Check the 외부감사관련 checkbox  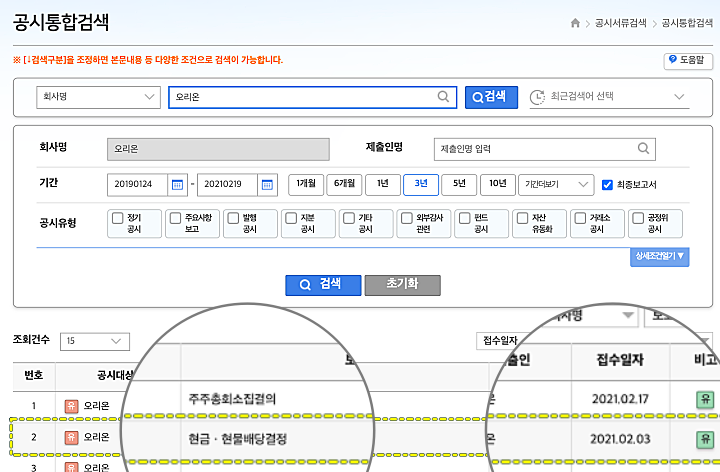407,218
